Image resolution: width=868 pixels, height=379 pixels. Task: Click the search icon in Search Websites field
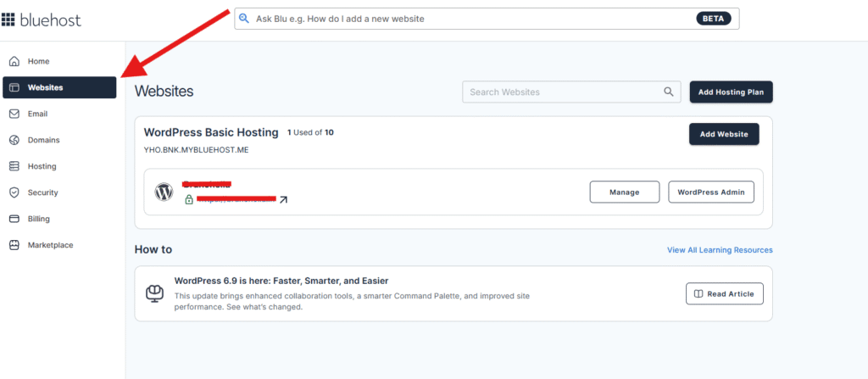(669, 92)
